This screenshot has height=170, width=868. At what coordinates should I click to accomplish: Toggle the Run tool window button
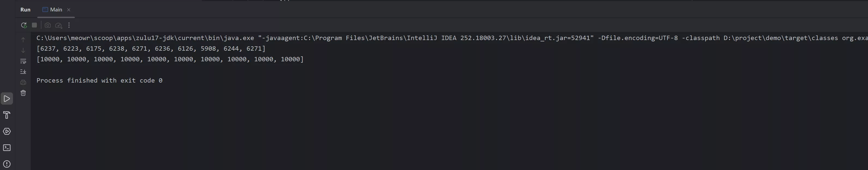point(7,99)
